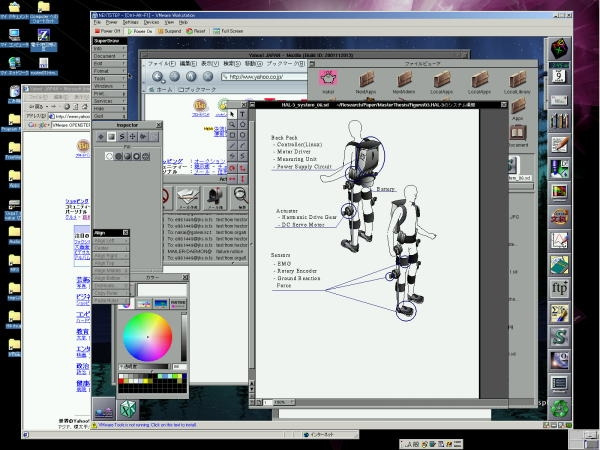Open the bookshelf Librarian icon in dock
Screen dimensions: 600x450
click(x=559, y=121)
